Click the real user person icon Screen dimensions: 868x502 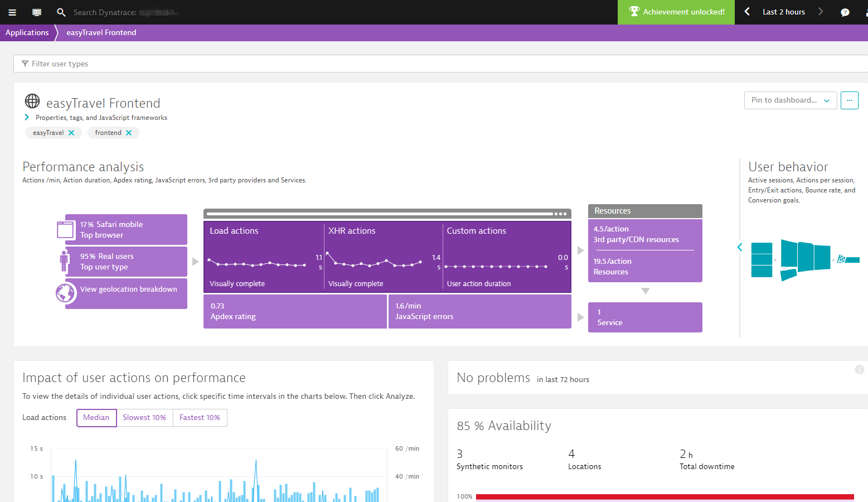[x=65, y=261]
